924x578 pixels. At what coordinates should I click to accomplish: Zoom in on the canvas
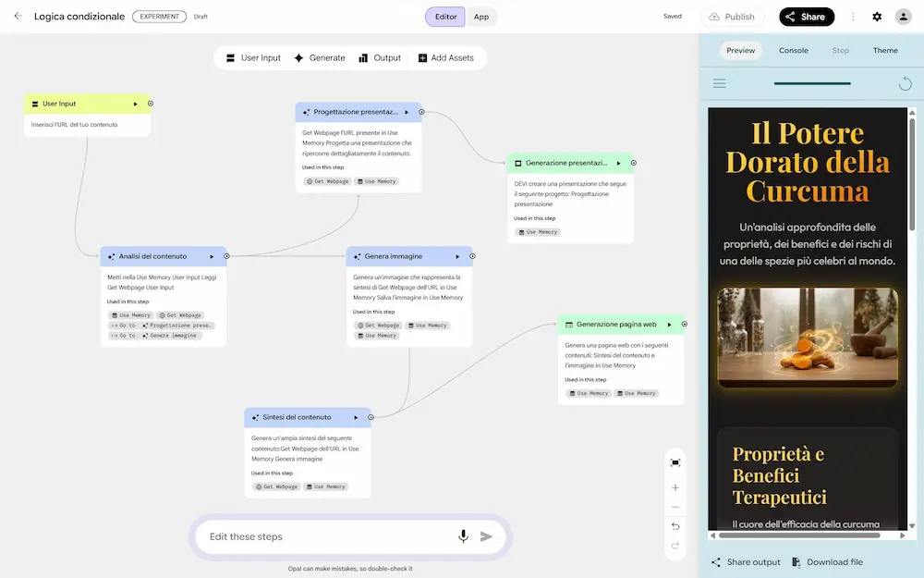[675, 487]
